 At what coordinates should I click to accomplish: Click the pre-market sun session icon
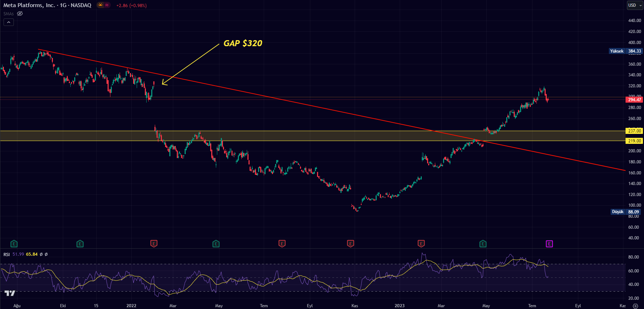tap(100, 5)
